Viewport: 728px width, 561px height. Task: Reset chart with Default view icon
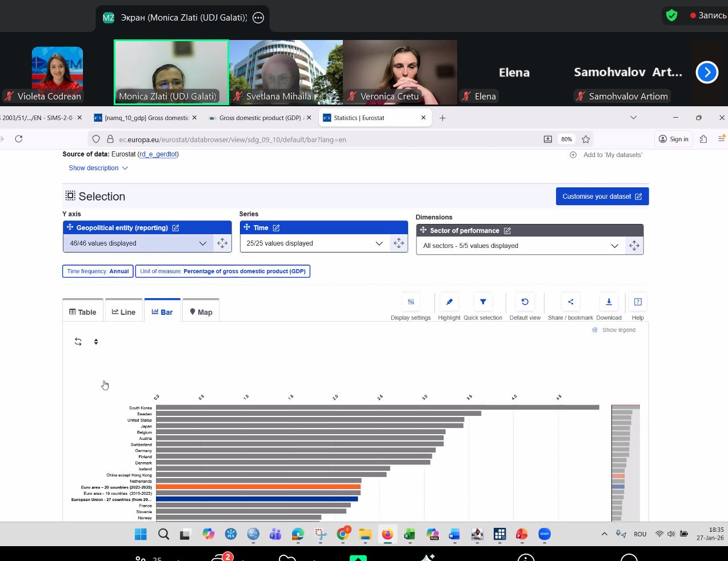tap(525, 302)
